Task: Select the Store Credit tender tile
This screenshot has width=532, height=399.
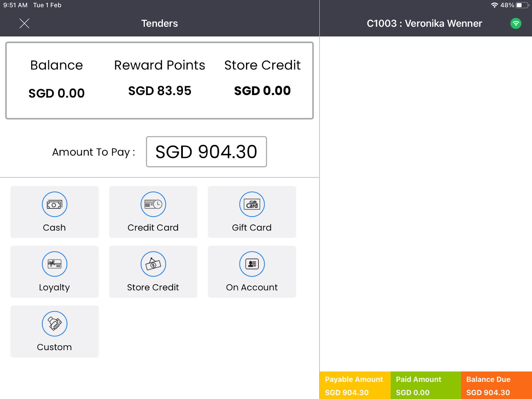Action: click(x=153, y=272)
